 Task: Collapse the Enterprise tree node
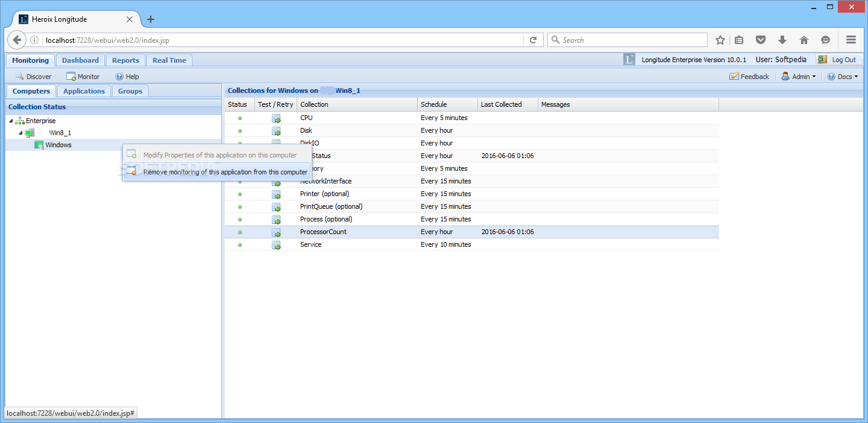coord(11,121)
